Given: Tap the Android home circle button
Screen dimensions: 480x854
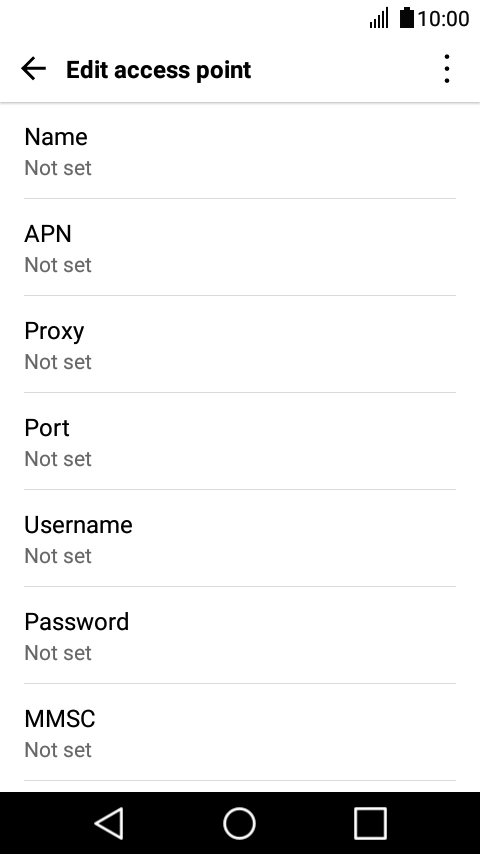Looking at the screenshot, I should pyautogui.click(x=240, y=823).
